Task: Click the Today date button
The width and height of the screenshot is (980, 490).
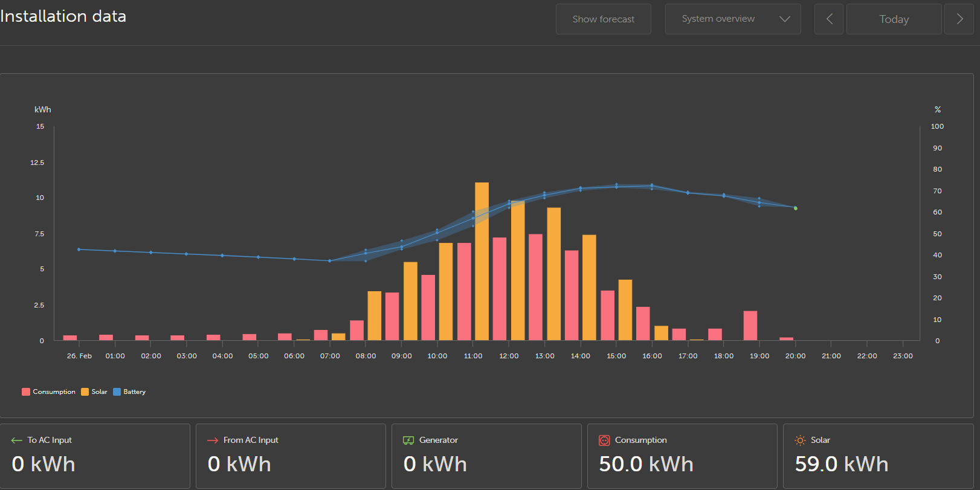Action: pos(894,19)
